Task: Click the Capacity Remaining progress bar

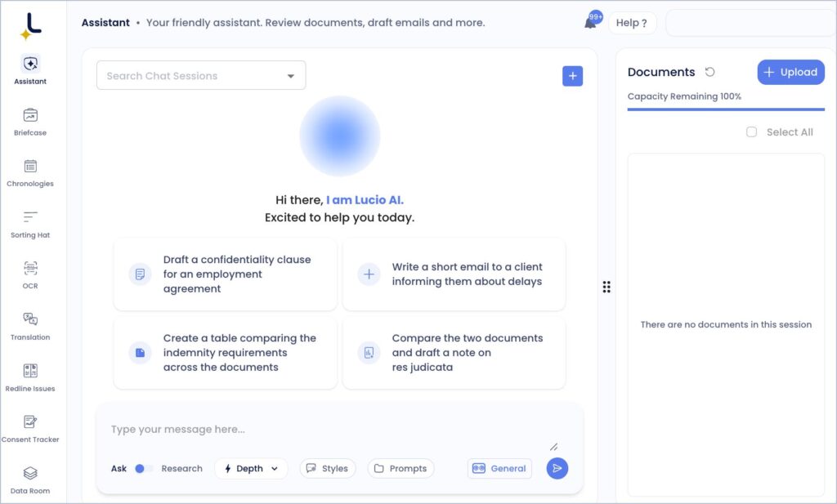Action: point(726,109)
